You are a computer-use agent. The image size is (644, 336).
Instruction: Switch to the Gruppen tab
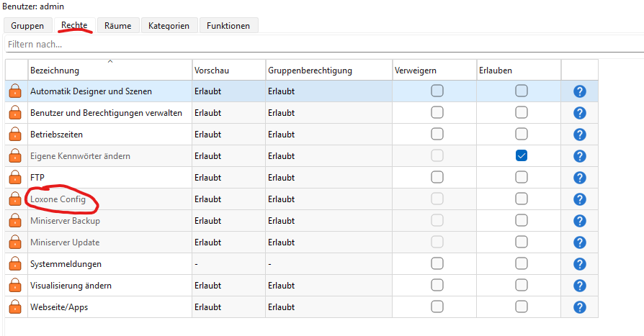tap(27, 25)
